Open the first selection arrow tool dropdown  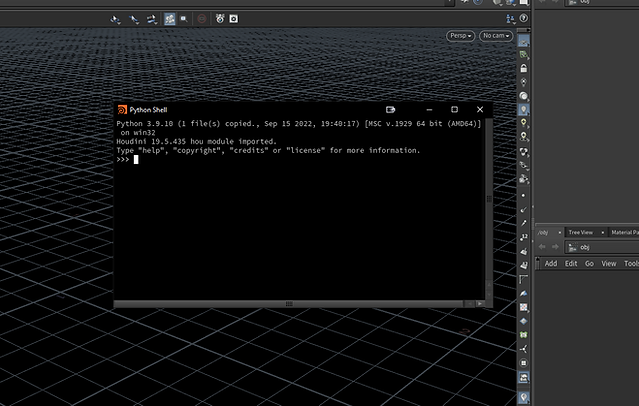point(116,19)
